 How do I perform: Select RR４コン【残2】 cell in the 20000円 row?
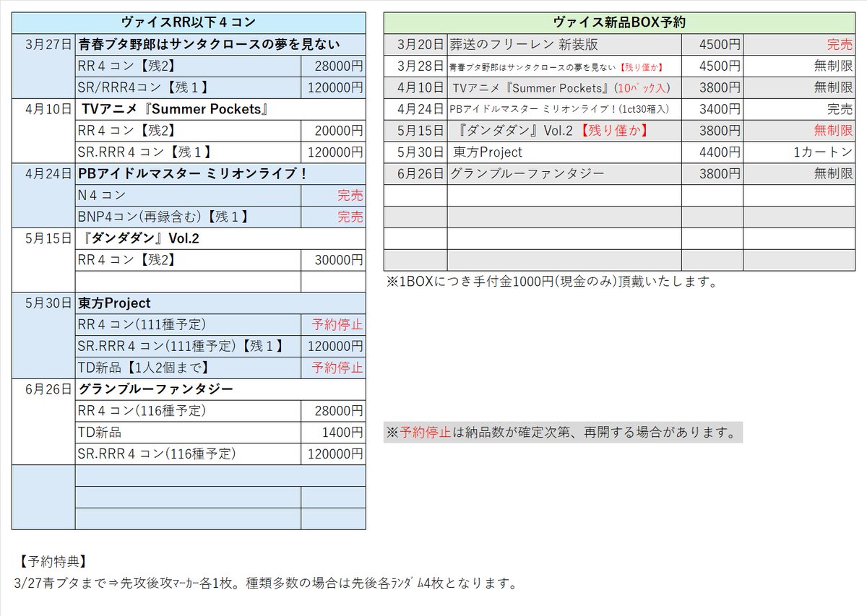coord(188,131)
